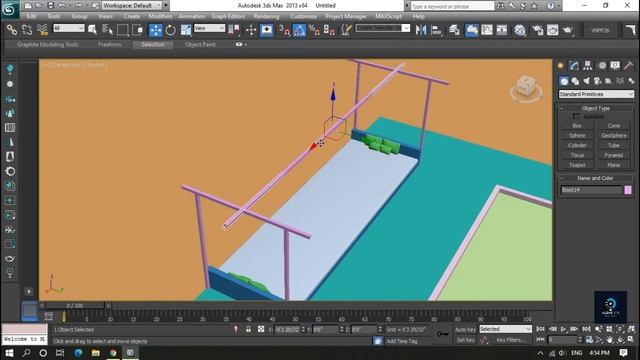
Task: Open the Workspace: Default dropdown
Action: click(x=132, y=6)
